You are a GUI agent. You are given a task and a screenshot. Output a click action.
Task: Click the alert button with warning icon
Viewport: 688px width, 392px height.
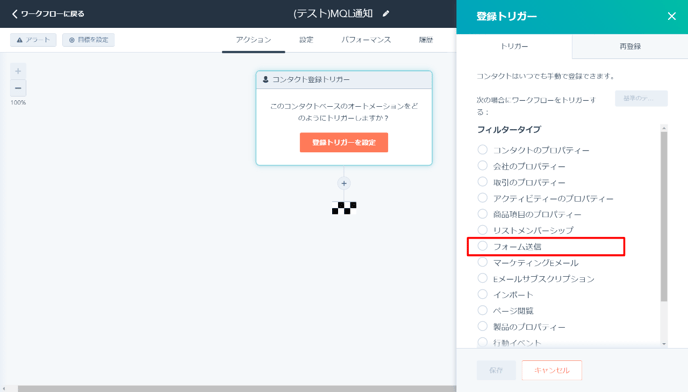tap(33, 40)
